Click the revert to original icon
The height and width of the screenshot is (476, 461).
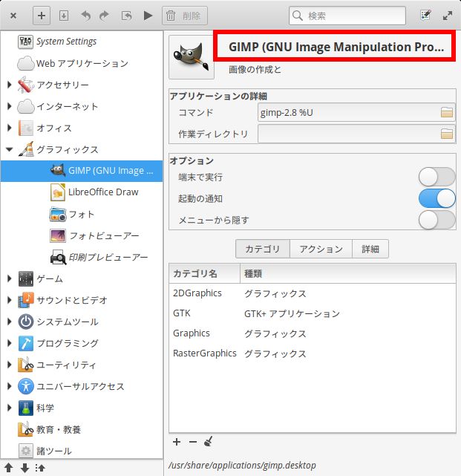(x=126, y=16)
